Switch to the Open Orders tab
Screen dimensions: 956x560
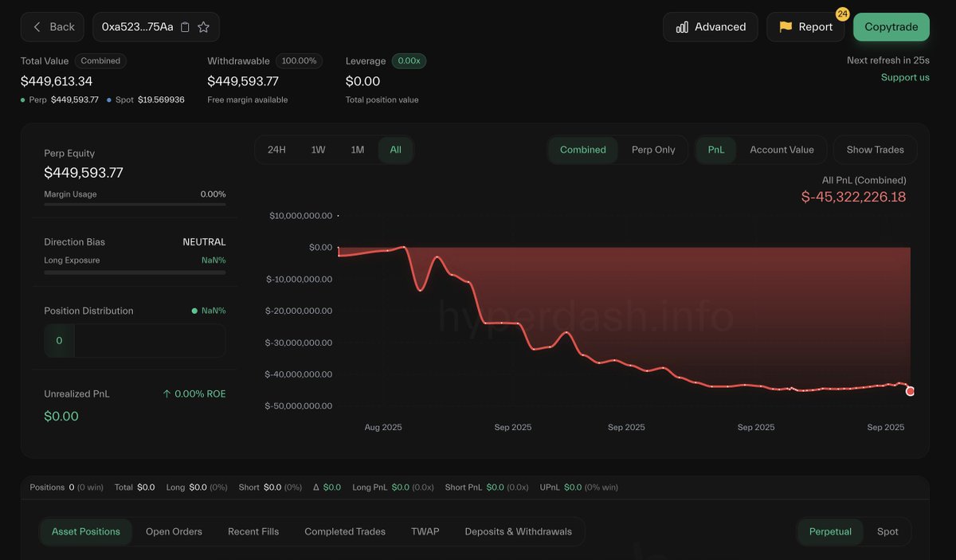point(174,531)
